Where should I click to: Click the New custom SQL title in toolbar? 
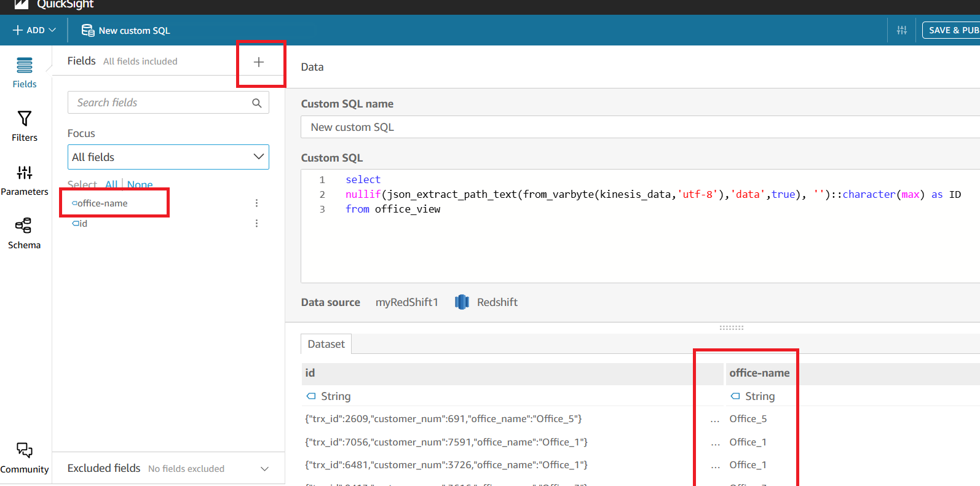click(x=134, y=31)
